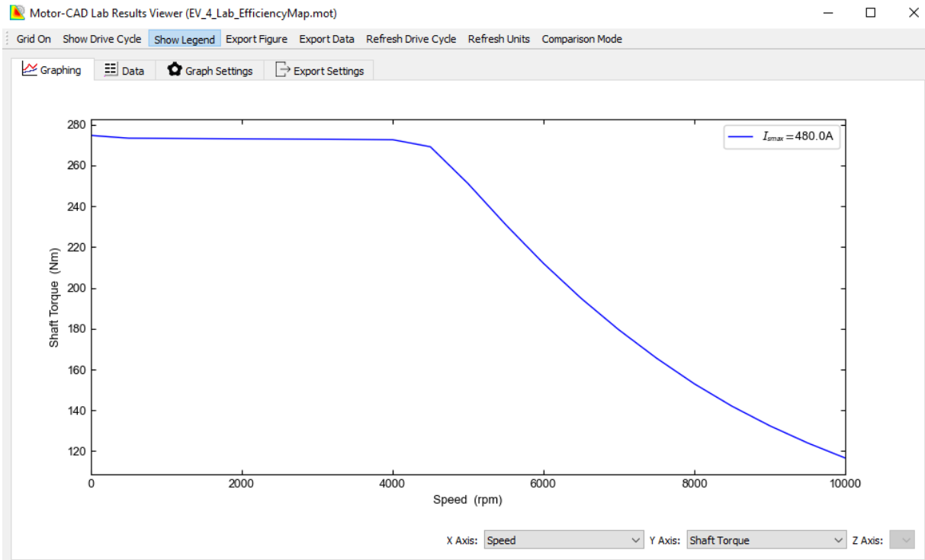Image resolution: width=925 pixels, height=560 pixels.
Task: Click the Graphing tab chart icon
Action: pos(29,69)
